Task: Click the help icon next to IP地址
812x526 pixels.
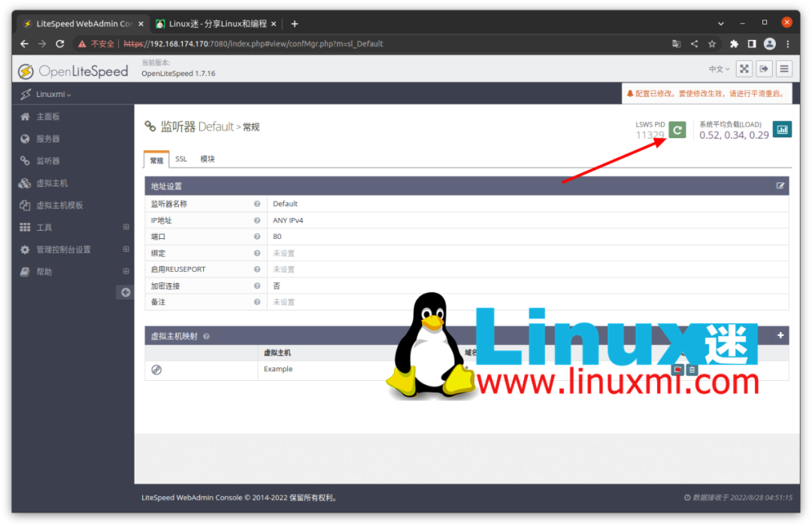Action: [x=257, y=221]
